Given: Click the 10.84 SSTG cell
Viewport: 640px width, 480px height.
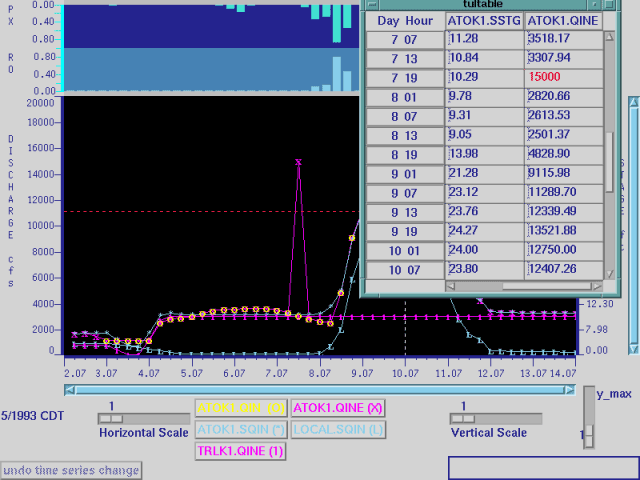Looking at the screenshot, I should click(x=484, y=58).
